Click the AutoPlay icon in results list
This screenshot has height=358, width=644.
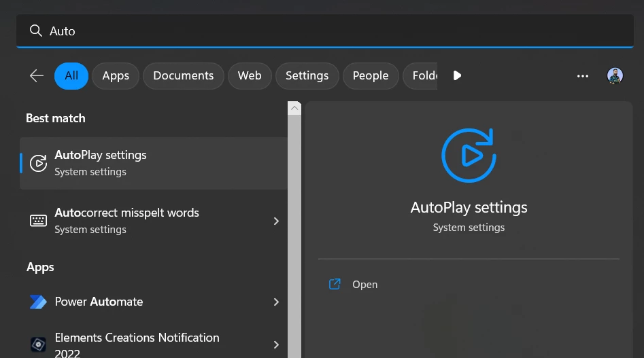click(x=38, y=163)
